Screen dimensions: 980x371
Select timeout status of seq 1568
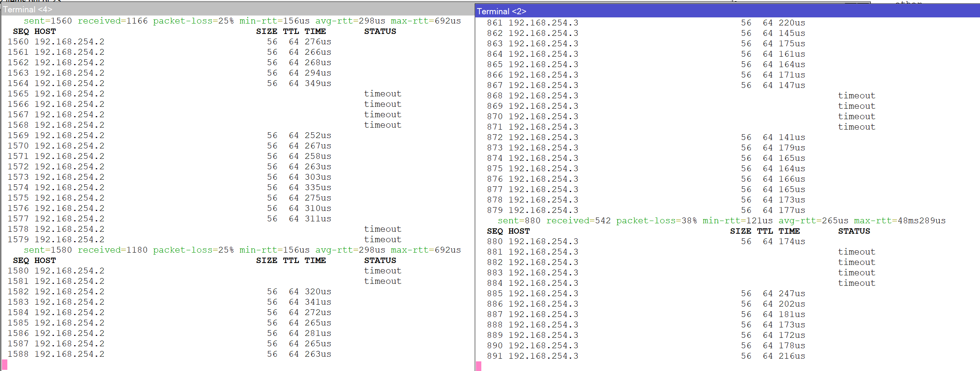tap(383, 125)
